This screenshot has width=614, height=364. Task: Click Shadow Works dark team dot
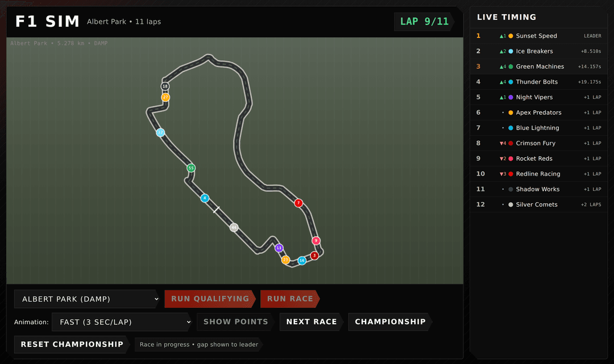click(x=511, y=189)
